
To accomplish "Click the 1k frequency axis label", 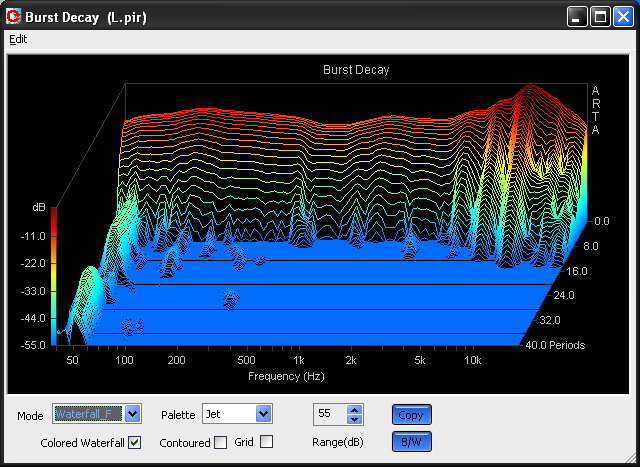I will [x=298, y=360].
